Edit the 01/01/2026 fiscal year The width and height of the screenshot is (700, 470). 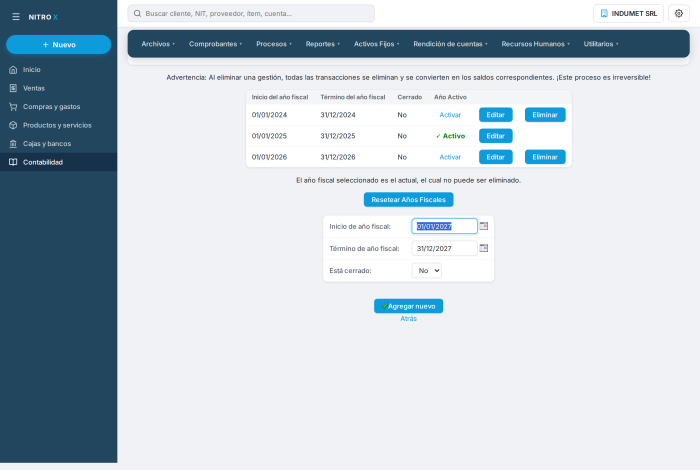tap(496, 157)
